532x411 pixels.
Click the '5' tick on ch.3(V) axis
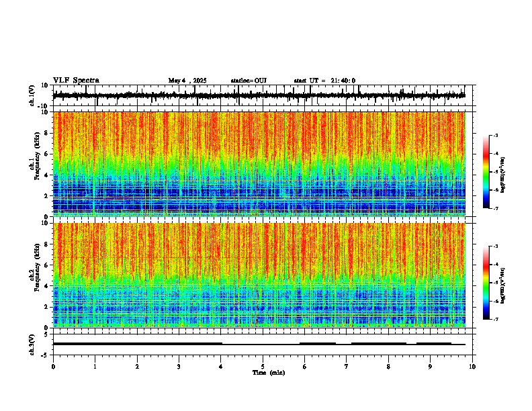pyautogui.click(x=46, y=334)
